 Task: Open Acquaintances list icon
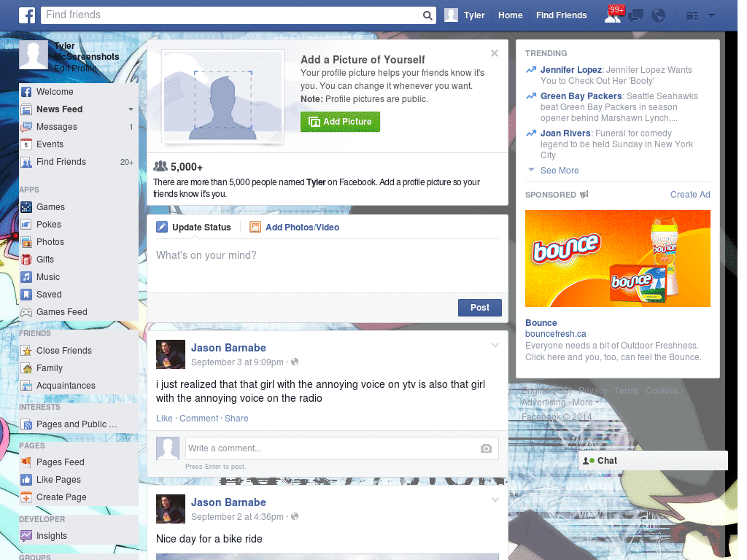[27, 386]
